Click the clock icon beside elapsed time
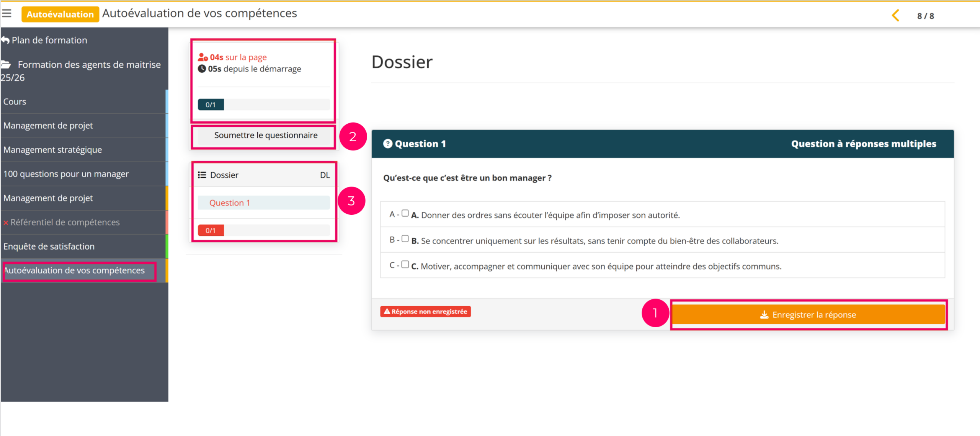Image resolution: width=980 pixels, height=436 pixels. point(202,69)
